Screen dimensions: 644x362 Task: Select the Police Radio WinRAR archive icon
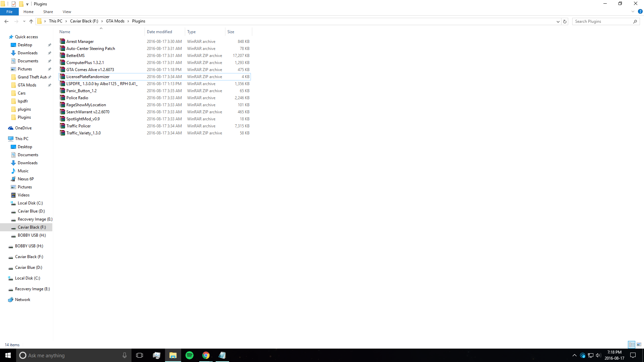click(x=62, y=98)
